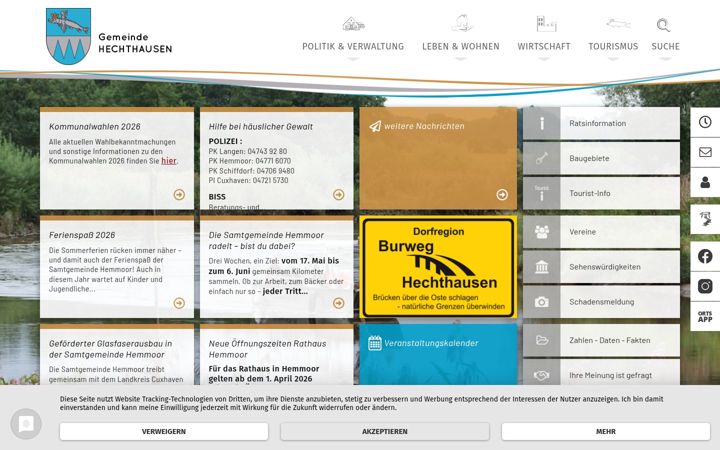This screenshot has width=720, height=450.
Task: Click icon beside Baugebiete
Action: pyautogui.click(x=541, y=158)
